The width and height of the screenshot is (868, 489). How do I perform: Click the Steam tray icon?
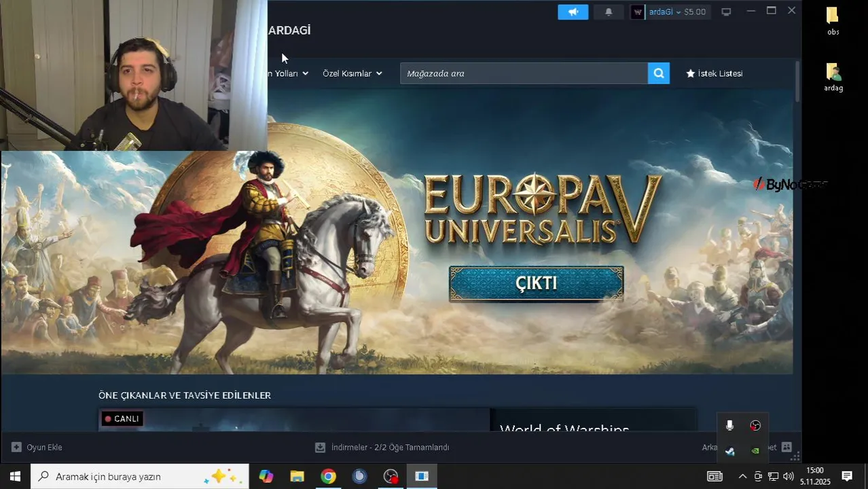(729, 451)
